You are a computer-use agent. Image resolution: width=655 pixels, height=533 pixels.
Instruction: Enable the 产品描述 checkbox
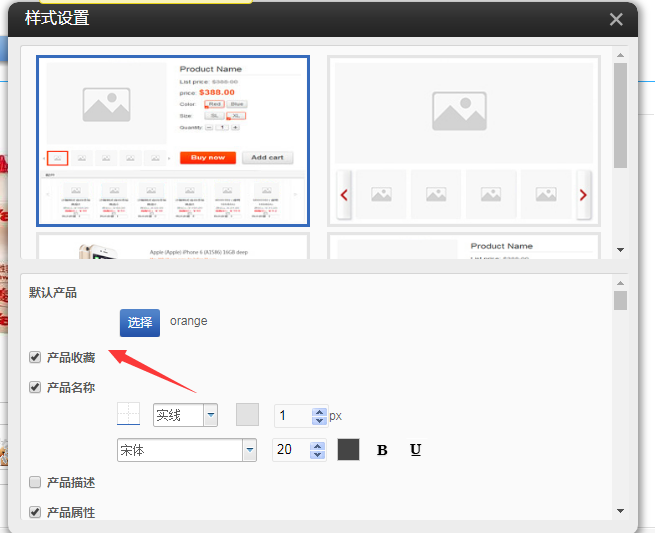[35, 482]
